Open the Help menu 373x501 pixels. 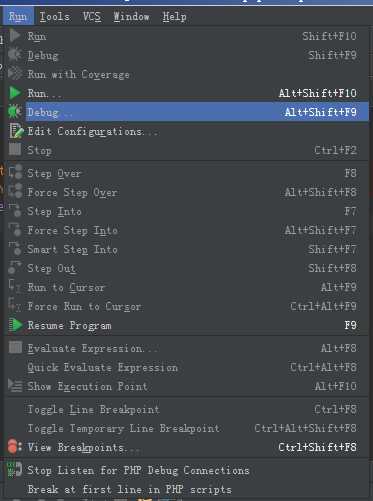coord(174,16)
